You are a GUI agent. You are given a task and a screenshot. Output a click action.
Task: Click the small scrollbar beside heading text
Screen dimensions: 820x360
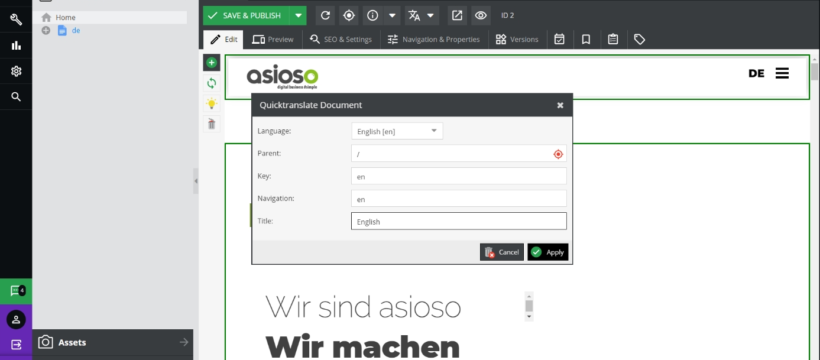pos(529,306)
